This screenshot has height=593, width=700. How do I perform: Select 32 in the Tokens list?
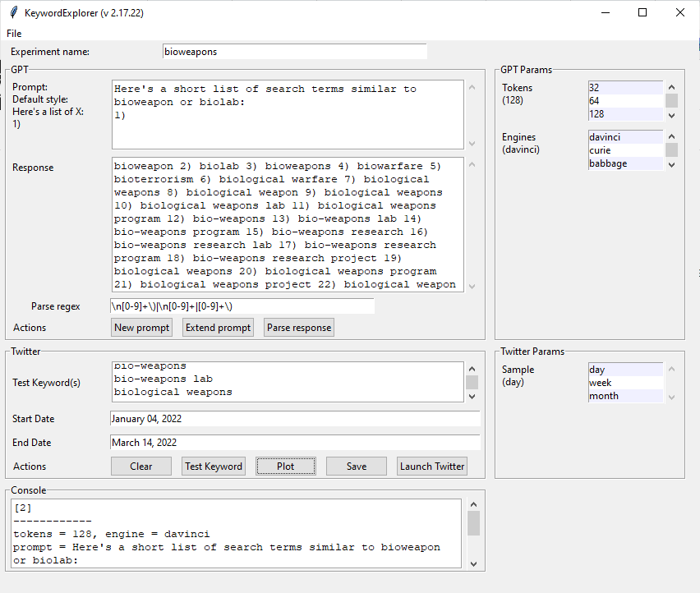(x=624, y=88)
